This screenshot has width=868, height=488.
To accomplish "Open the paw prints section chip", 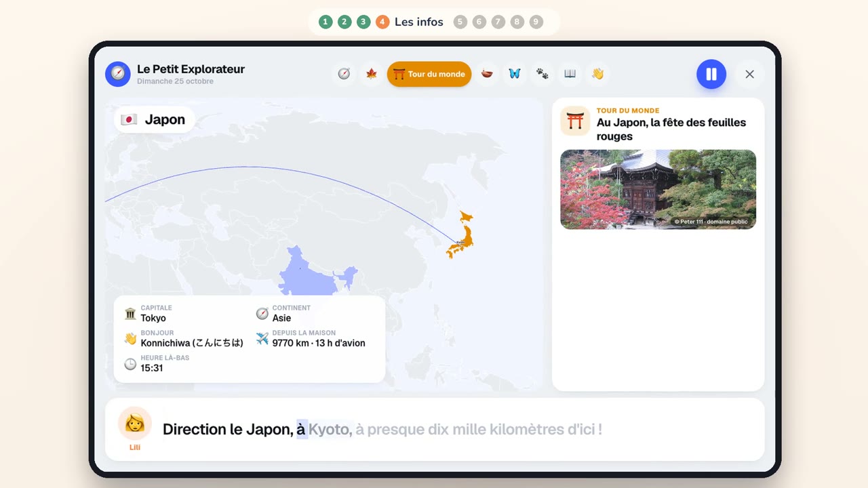I will (542, 74).
